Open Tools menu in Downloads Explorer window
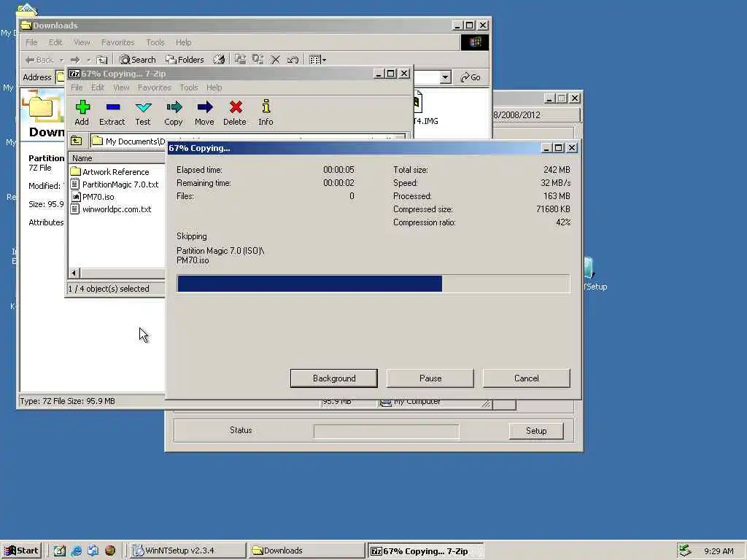Image resolution: width=747 pixels, height=560 pixels. click(155, 42)
